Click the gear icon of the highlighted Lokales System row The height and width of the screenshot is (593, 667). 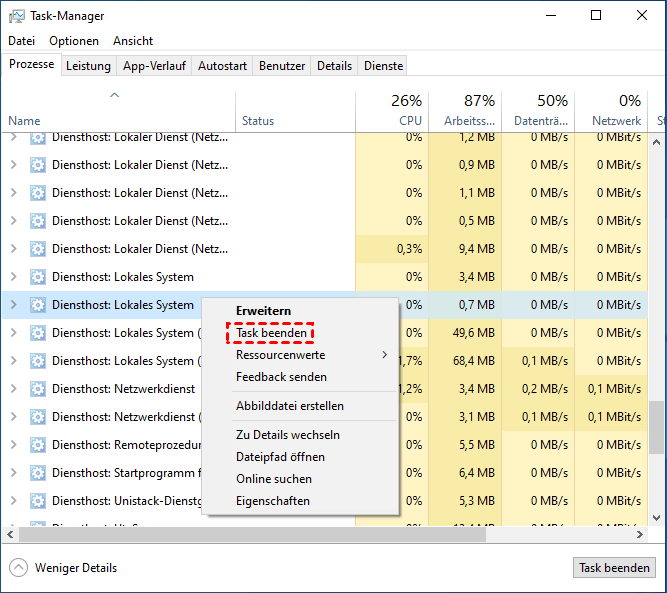pyautogui.click(x=38, y=305)
